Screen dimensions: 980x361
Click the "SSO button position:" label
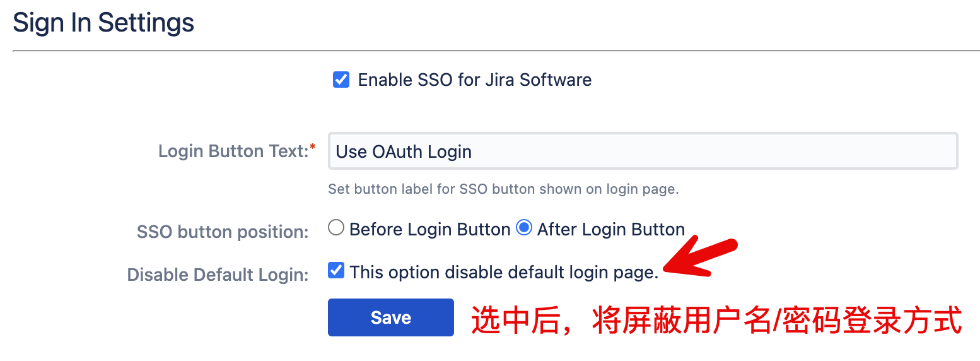coord(223,232)
